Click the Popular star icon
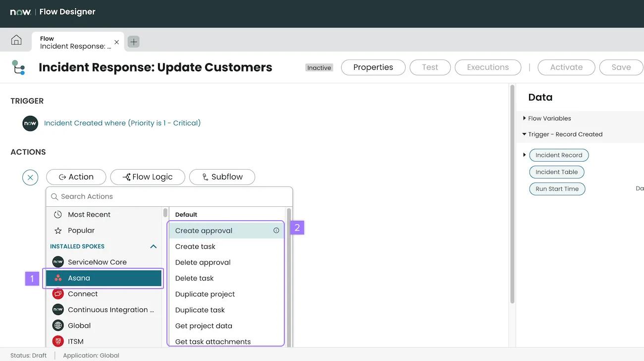Screen dimensions: 644x361 coord(57,230)
